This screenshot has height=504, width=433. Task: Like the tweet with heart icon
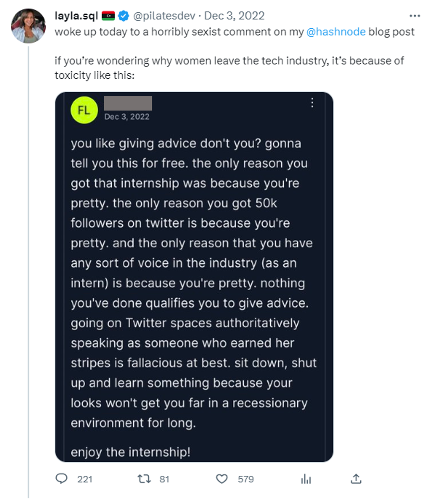pos(222,479)
